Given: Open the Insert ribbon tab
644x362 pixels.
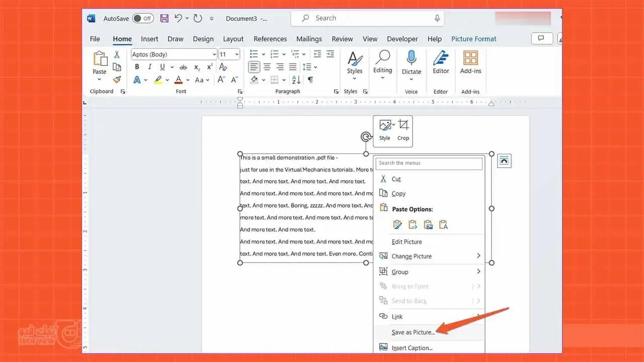Looking at the screenshot, I should click(149, 39).
